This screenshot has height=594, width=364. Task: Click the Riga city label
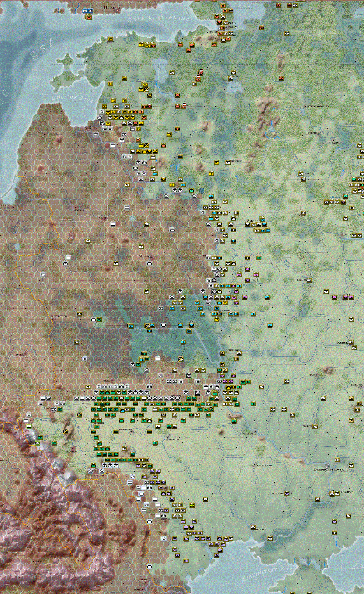[x=92, y=128]
